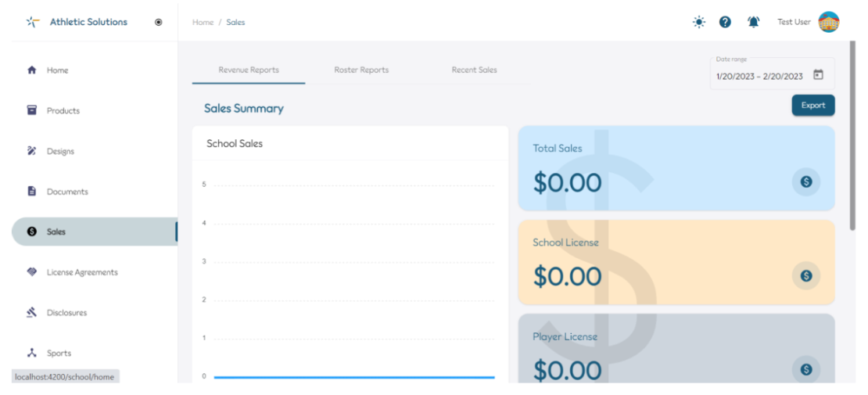The width and height of the screenshot is (868, 395).
Task: Open notifications bell icon
Action: coord(753,22)
